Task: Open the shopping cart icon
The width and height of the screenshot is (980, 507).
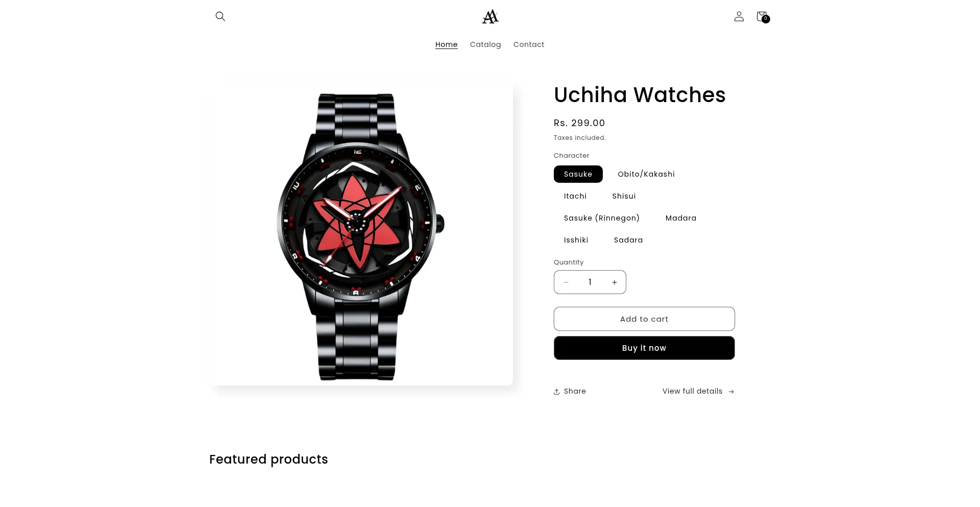Action: 763,17
